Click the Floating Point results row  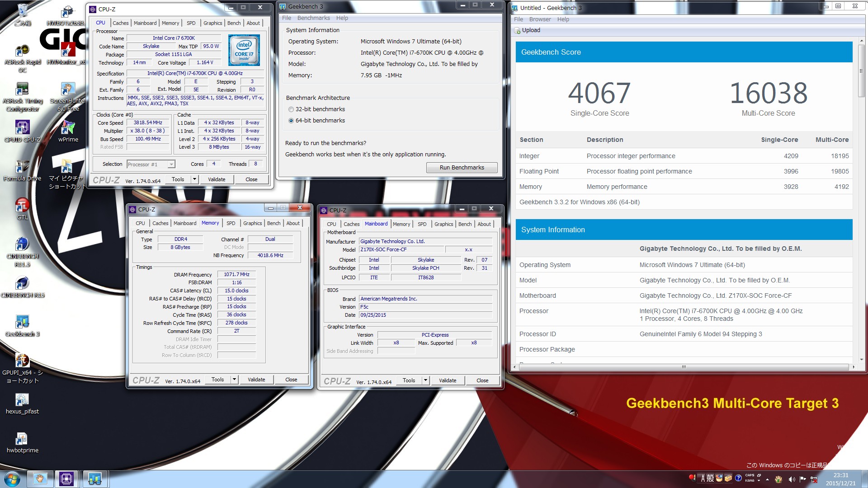tap(684, 171)
